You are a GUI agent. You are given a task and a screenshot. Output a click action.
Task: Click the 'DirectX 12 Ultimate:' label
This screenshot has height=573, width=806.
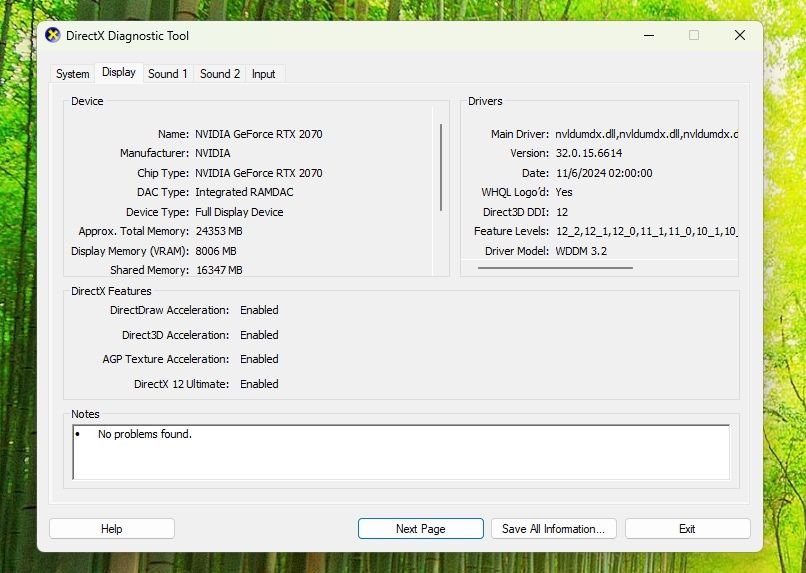(x=181, y=384)
